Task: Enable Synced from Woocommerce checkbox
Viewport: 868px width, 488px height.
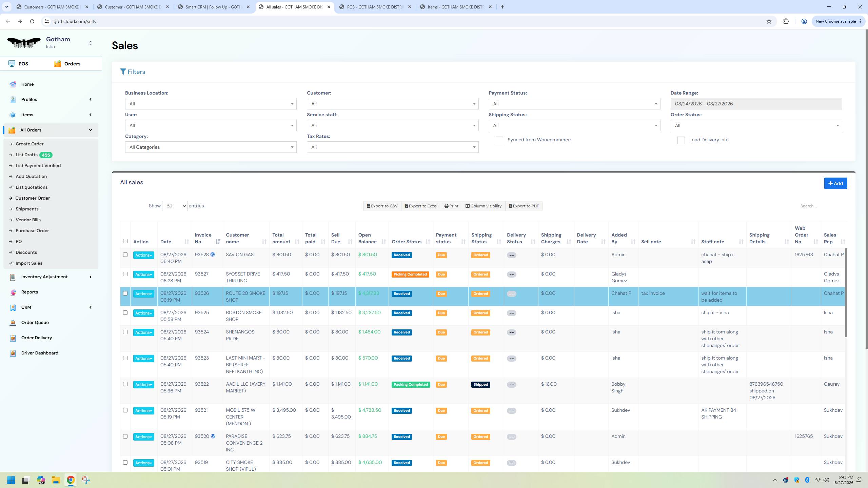Action: tap(499, 140)
